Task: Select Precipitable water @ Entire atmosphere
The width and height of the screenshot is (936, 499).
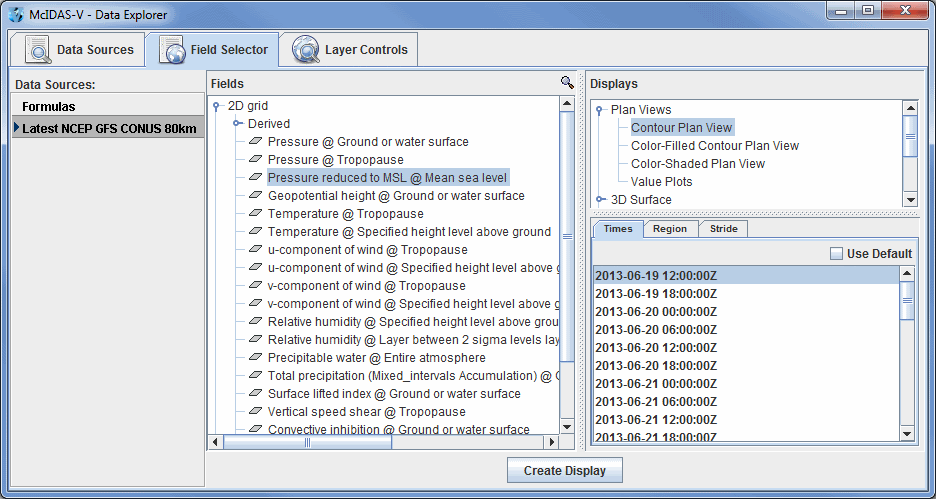Action: (377, 358)
